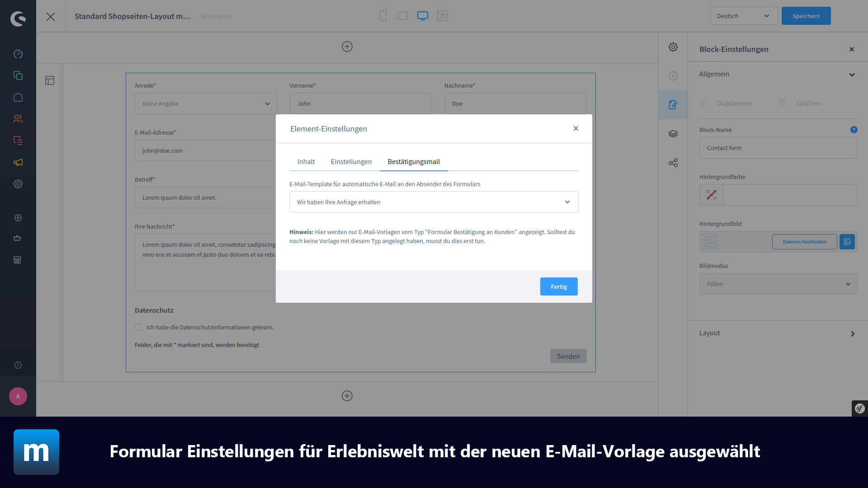Expand the E-Mail-Template dropdown

tap(567, 202)
